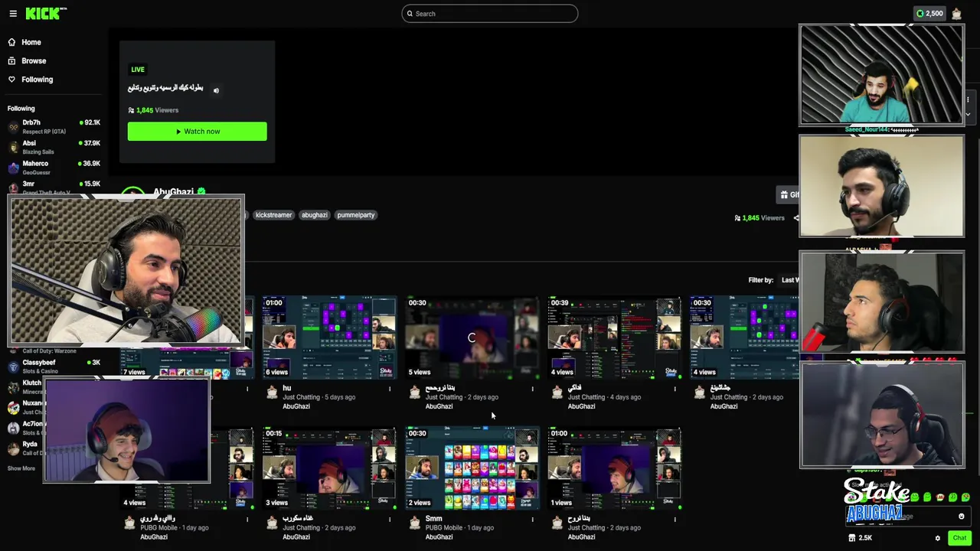Toggle the stream preview mute speaker
Viewport: 980px width, 551px height.
click(x=216, y=90)
